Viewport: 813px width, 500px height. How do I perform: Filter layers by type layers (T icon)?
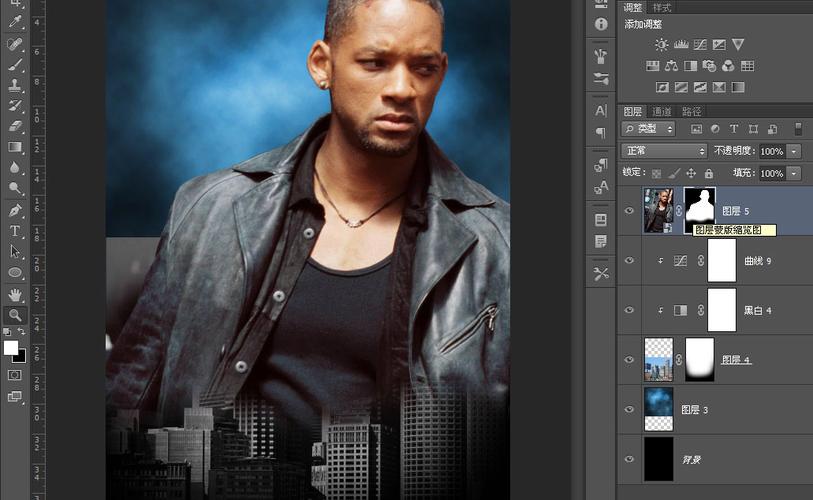[733, 129]
